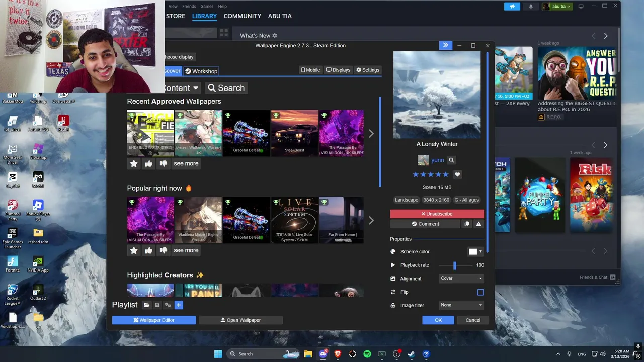Open Brave browser from the taskbar
Viewport: 644px width, 362px height.
[338, 354]
